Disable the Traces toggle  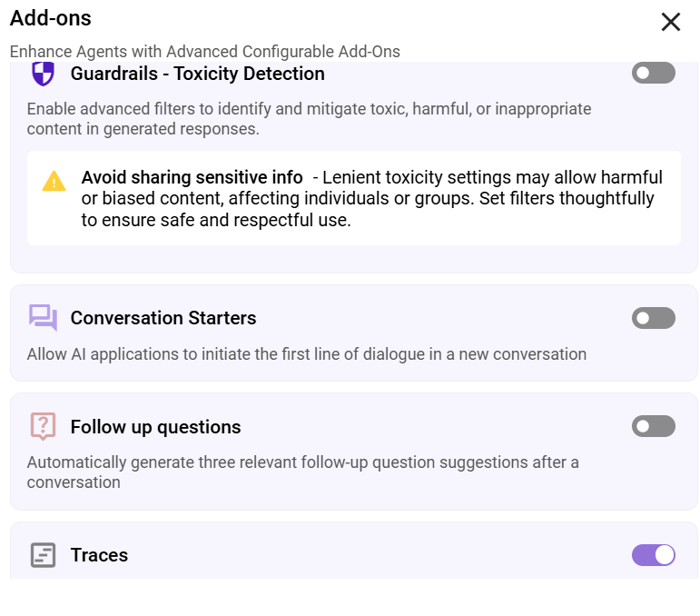[x=653, y=554]
